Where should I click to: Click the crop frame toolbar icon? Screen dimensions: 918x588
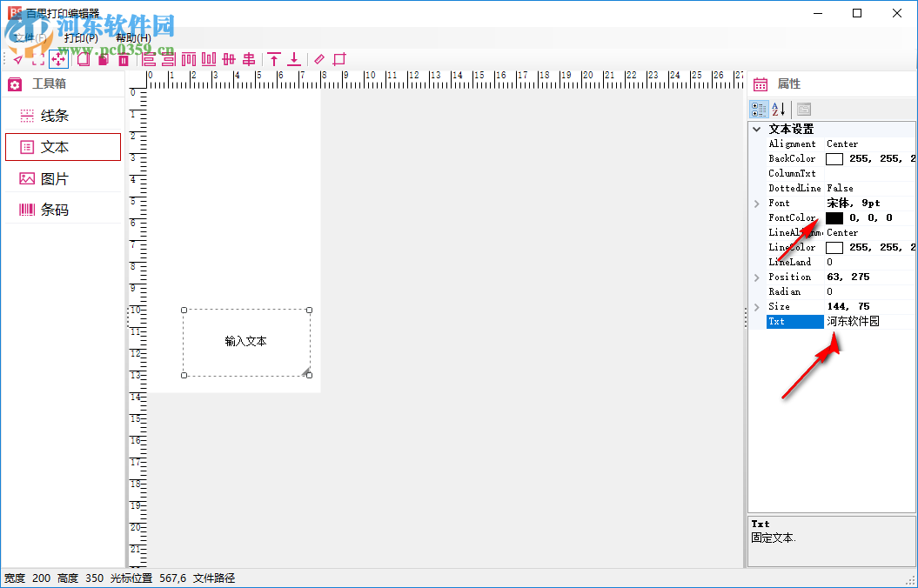339,59
